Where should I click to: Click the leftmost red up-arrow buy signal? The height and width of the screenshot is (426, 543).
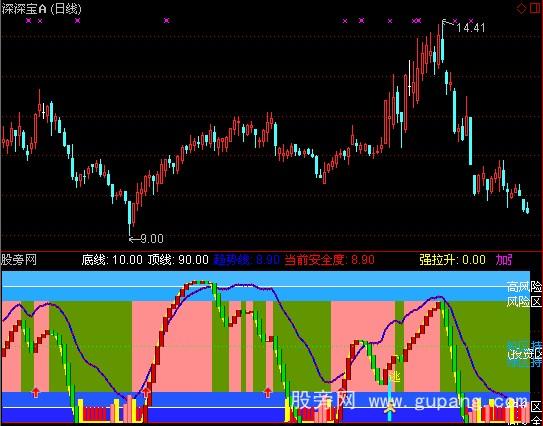36,392
